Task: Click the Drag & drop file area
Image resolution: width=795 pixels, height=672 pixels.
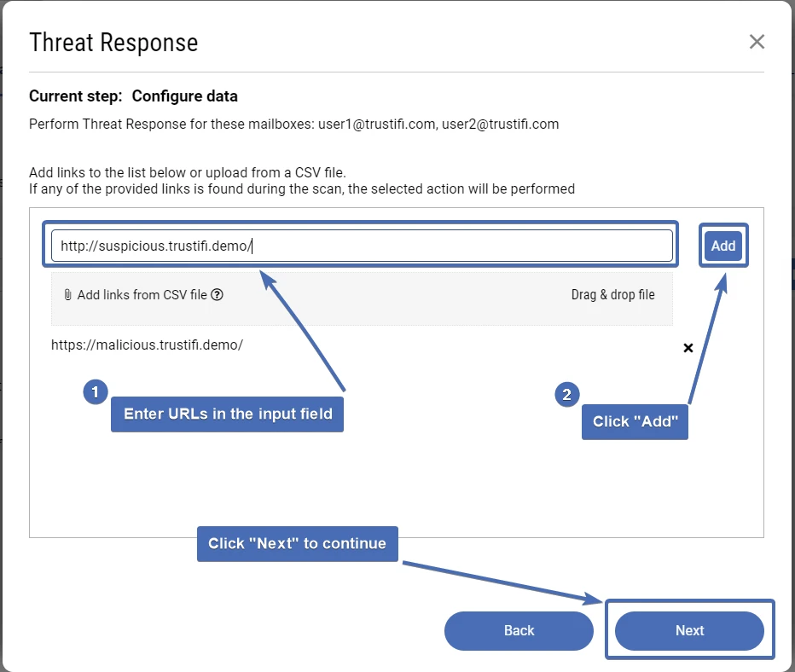Action: click(613, 294)
